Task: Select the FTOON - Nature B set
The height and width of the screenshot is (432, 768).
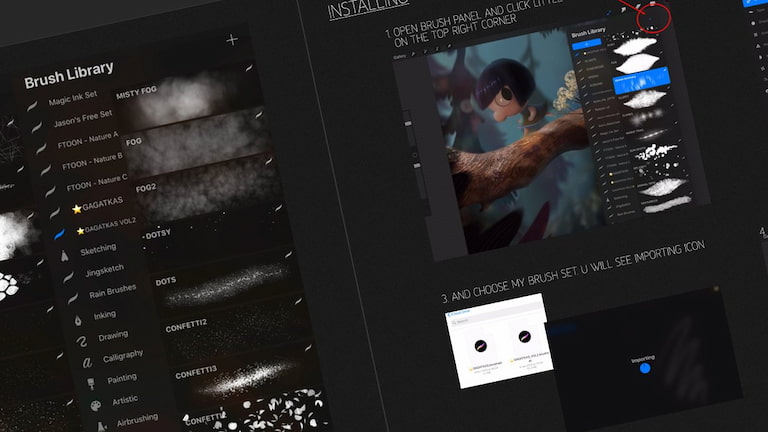Action: (x=92, y=162)
